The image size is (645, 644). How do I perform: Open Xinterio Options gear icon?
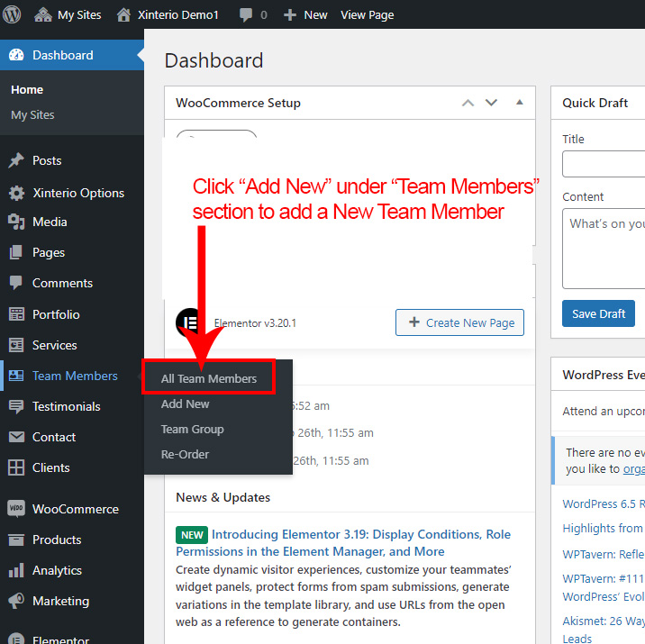click(x=16, y=193)
